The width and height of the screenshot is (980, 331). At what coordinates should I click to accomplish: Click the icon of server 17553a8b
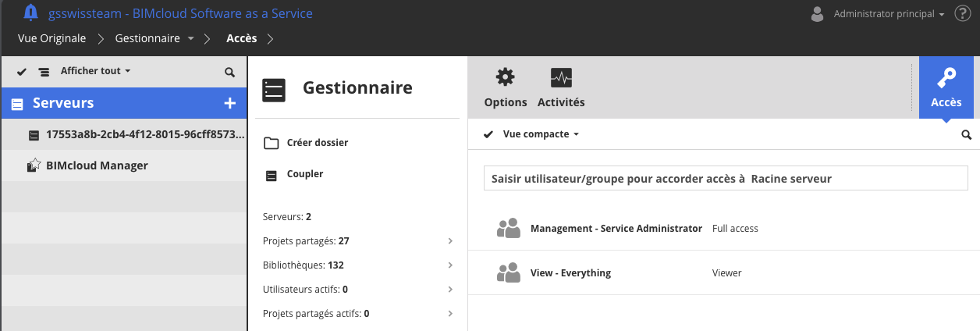click(34, 135)
